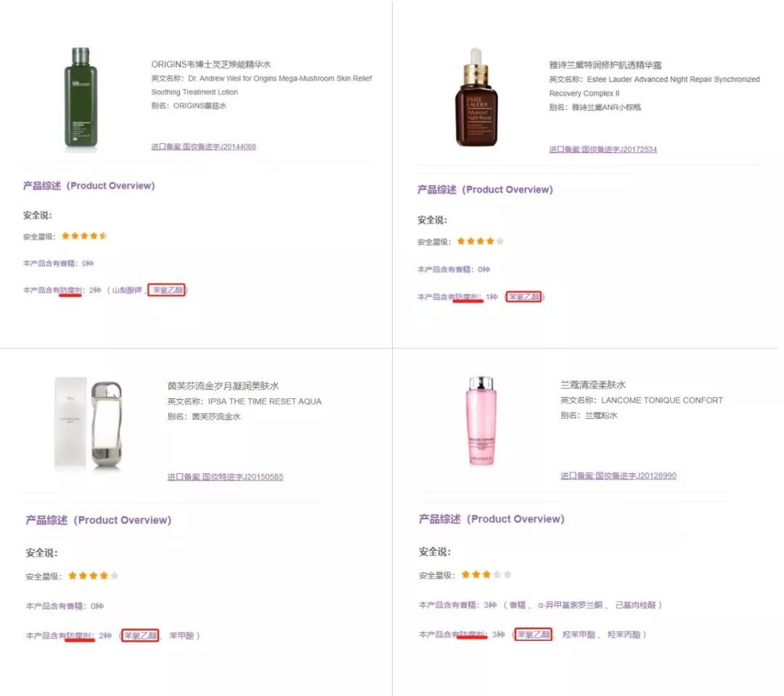Click the Lancome pink toner bottle image
This screenshot has width=784, height=696.
[x=481, y=421]
